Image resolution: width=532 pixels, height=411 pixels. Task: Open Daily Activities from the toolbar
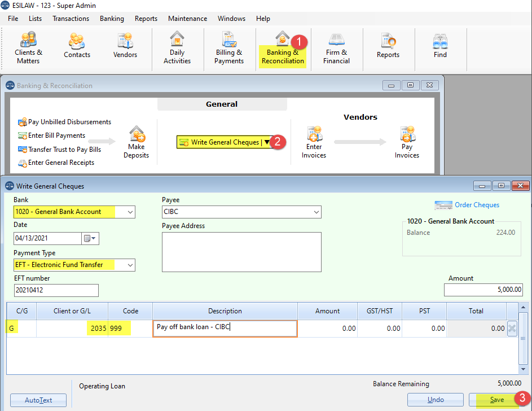coord(177,48)
